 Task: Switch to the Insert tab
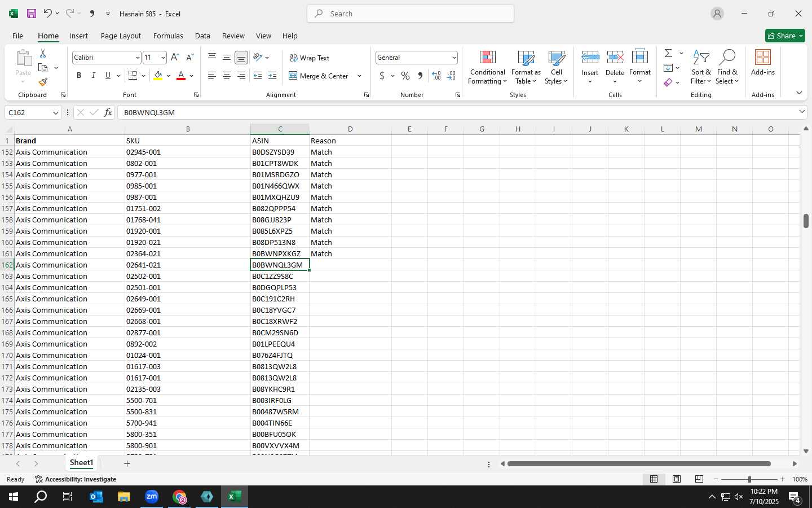pos(79,36)
